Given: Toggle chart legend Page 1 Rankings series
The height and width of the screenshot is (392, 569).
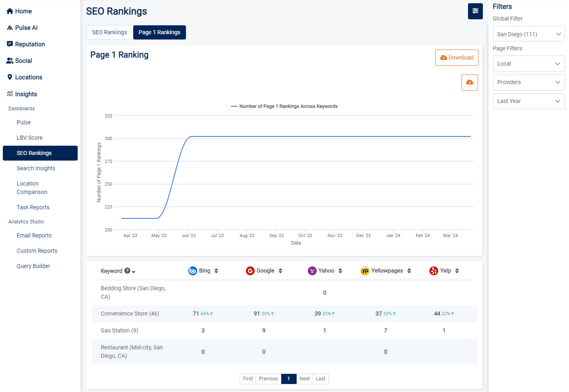Looking at the screenshot, I should click(x=284, y=106).
